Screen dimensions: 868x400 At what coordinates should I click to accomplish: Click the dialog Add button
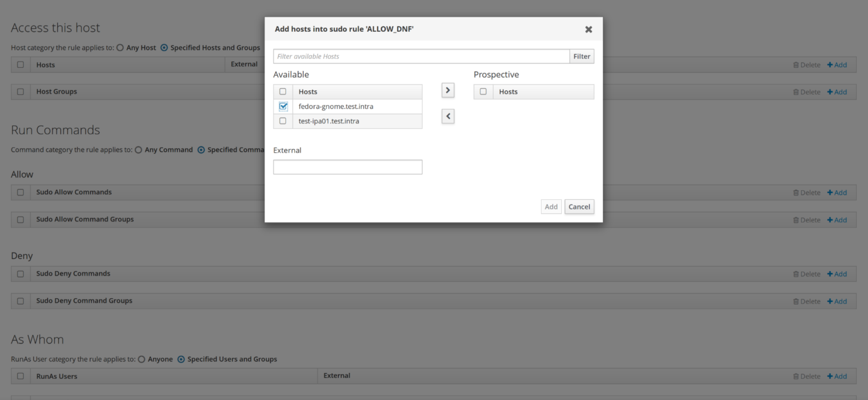(x=551, y=207)
